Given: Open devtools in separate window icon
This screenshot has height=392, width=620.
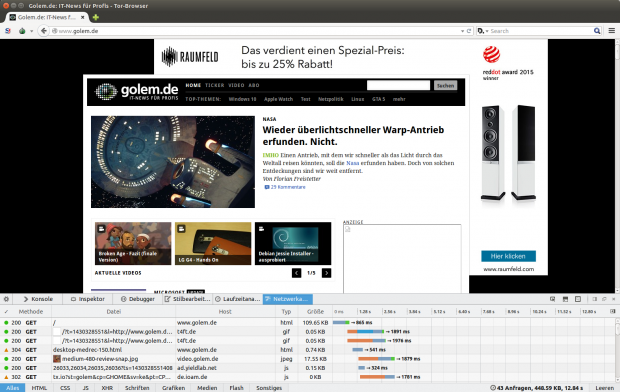Looking at the screenshot, I should coord(604,299).
